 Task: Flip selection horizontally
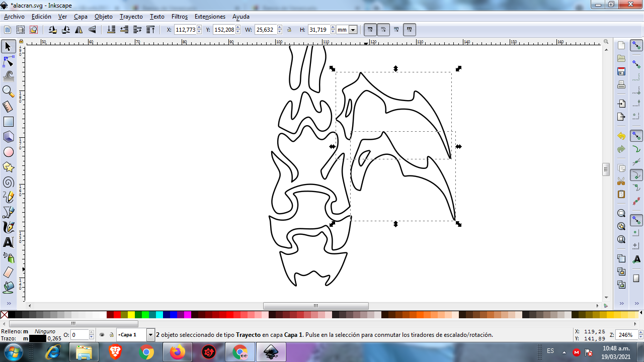coord(79,30)
